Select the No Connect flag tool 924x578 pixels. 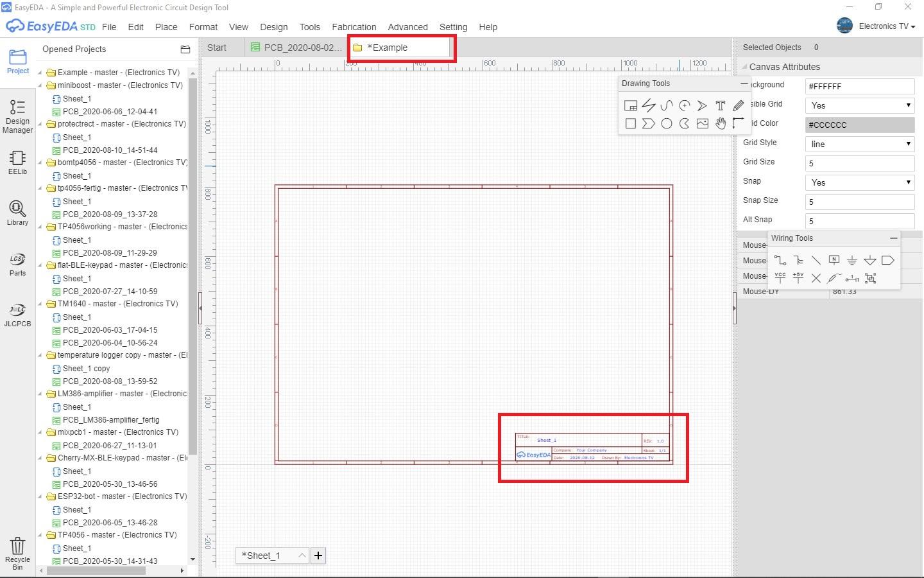coord(816,278)
